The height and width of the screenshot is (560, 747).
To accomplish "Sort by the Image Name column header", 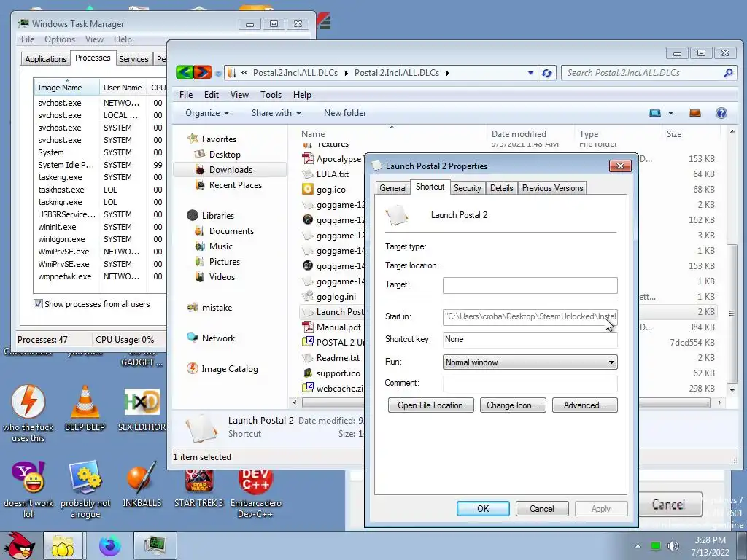I will (66, 87).
